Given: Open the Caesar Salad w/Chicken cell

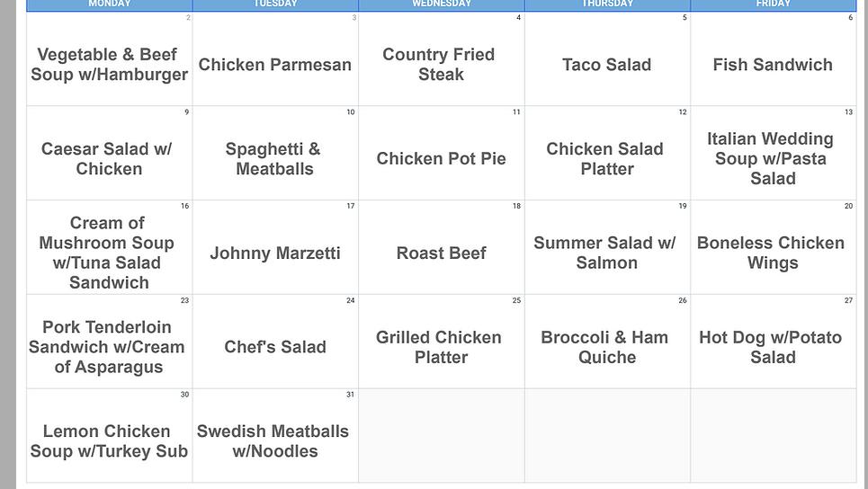Looking at the screenshot, I should 110,159.
